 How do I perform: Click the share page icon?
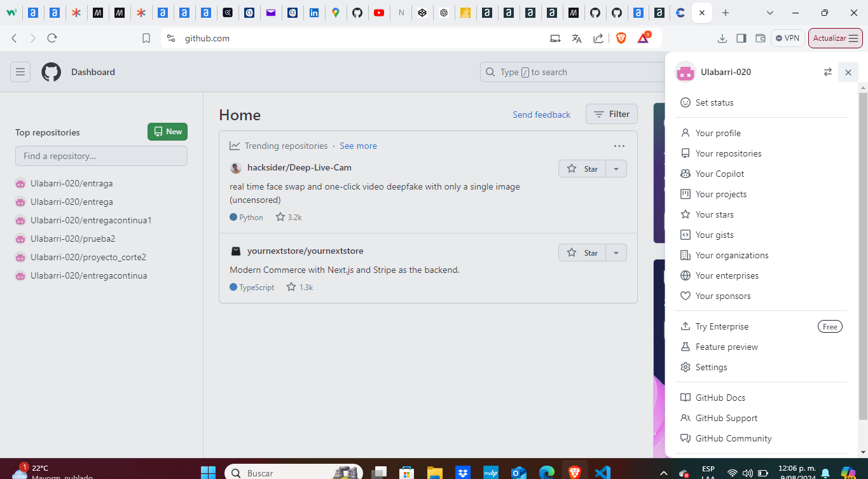(x=598, y=38)
